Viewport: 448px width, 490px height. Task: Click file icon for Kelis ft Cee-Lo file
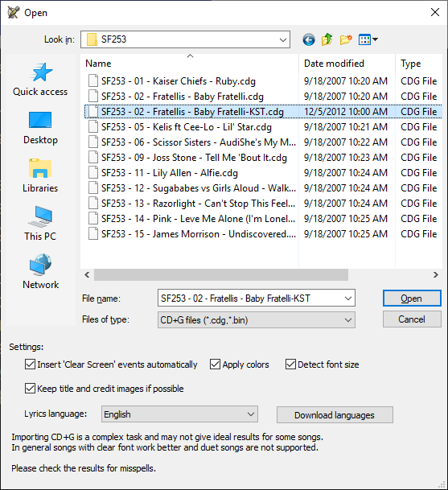(93, 127)
